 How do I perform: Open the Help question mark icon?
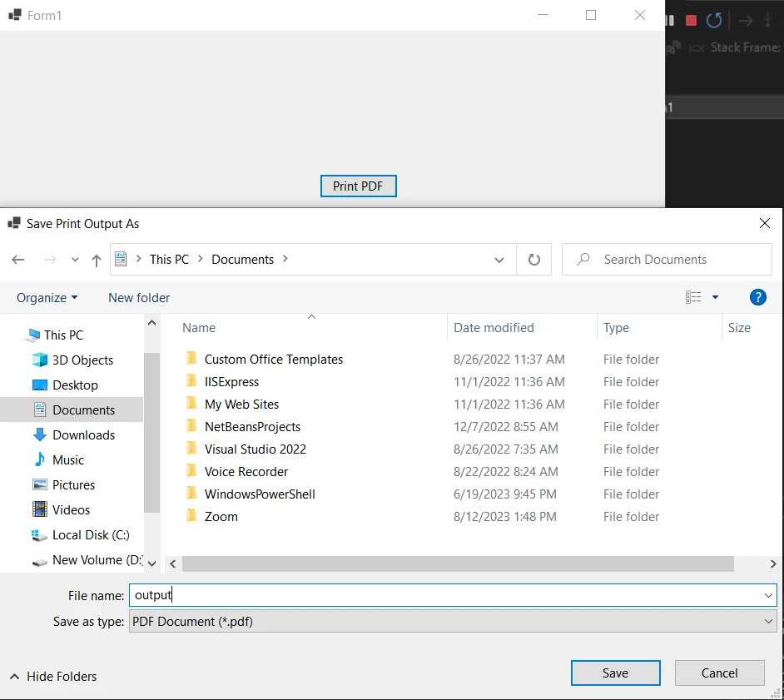(x=757, y=297)
